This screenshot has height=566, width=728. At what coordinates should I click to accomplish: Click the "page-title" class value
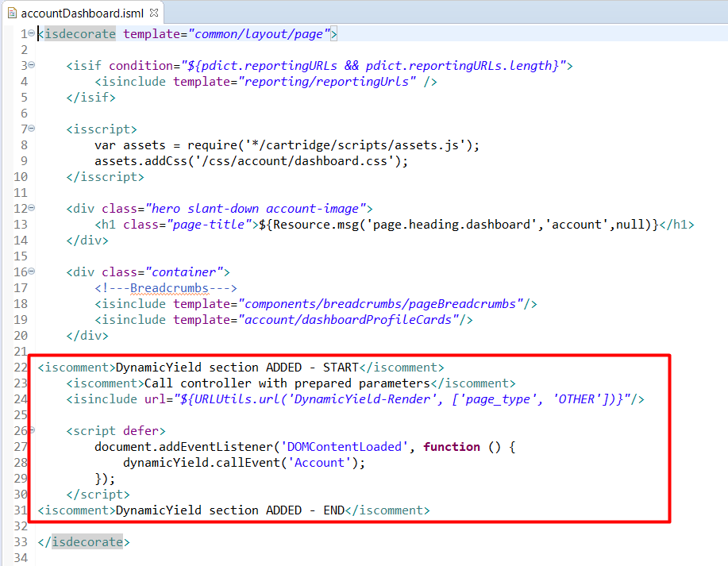click(x=209, y=225)
